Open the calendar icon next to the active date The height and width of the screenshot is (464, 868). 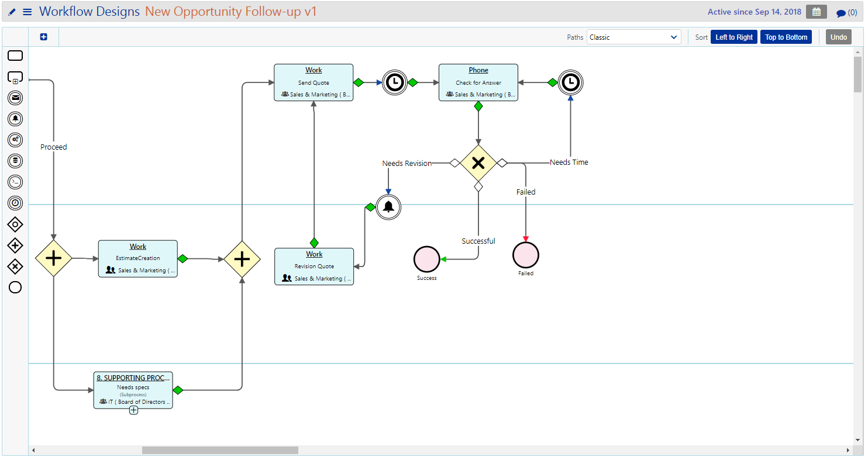coord(816,11)
